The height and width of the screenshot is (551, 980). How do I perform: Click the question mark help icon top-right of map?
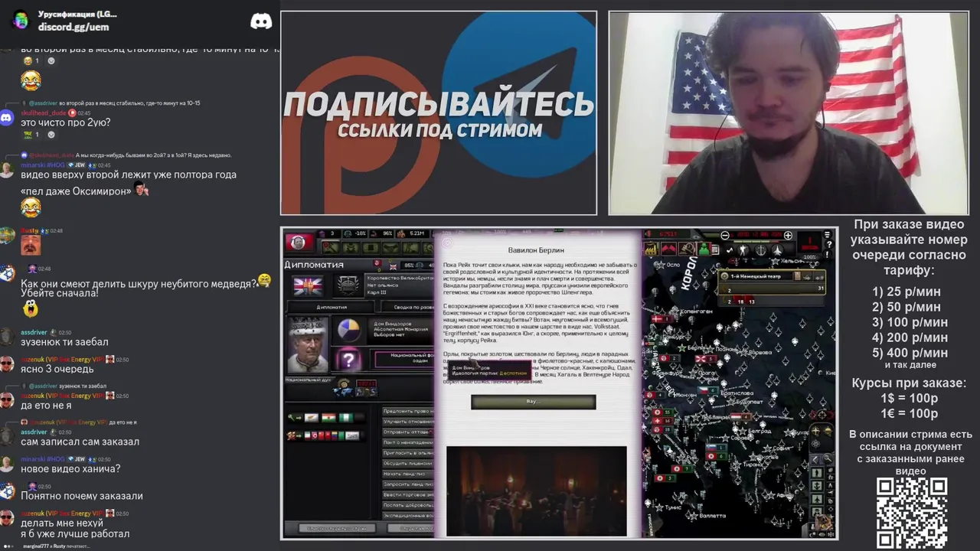point(829,244)
